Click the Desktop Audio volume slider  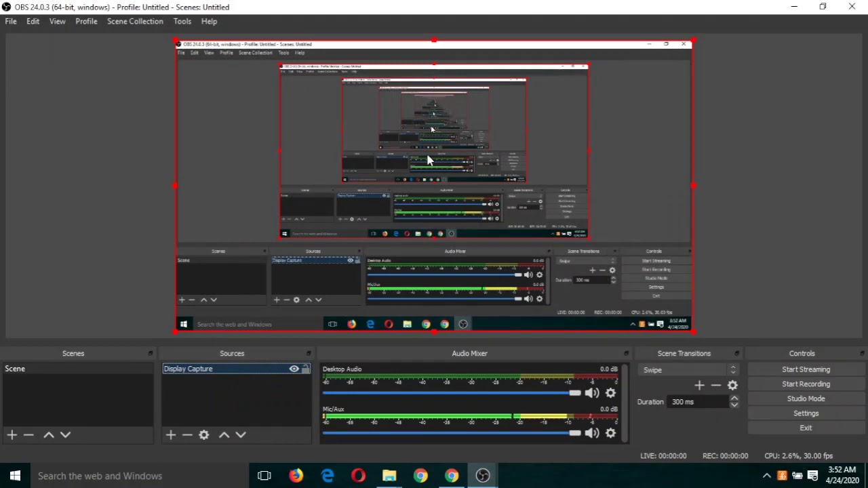coord(452,393)
